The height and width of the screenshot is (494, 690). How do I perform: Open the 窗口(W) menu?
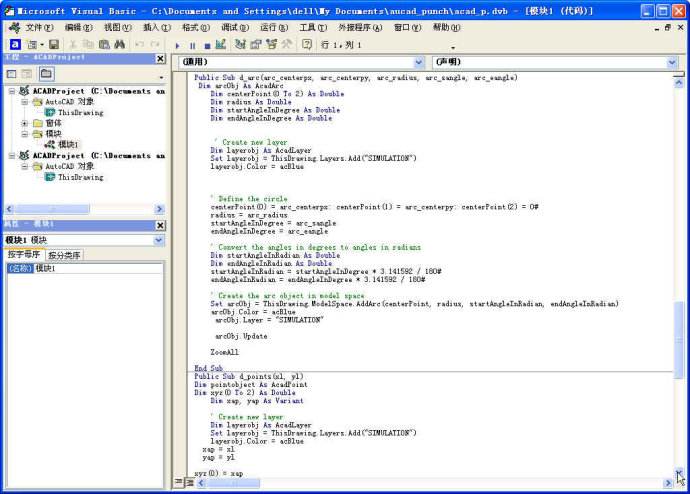[407, 28]
